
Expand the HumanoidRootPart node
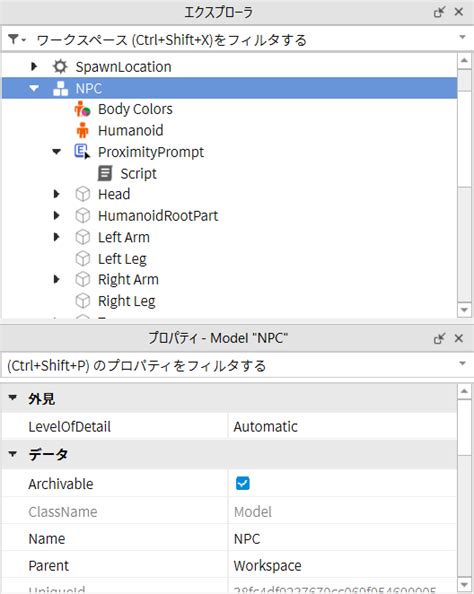point(56,216)
